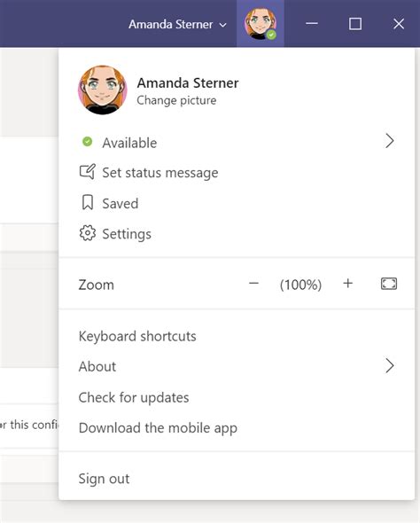Expand the chevron beside Available

389,141
